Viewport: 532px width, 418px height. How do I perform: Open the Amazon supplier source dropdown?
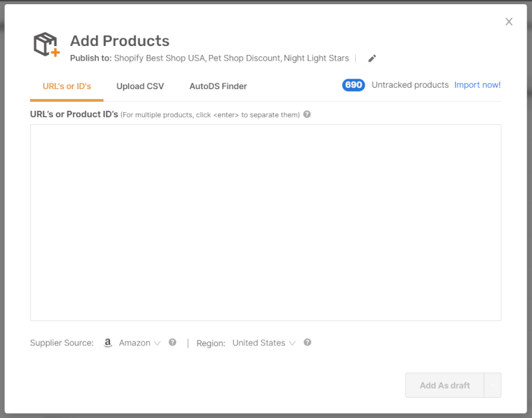139,343
